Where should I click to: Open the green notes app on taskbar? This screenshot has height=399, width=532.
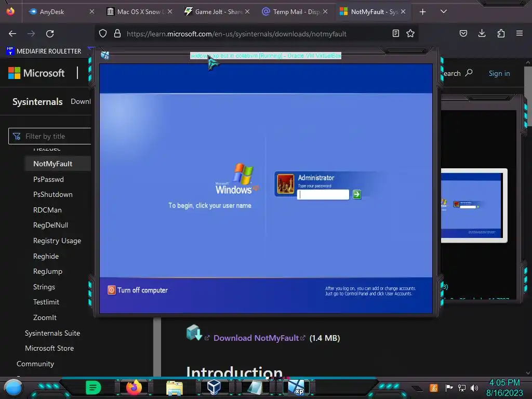tap(94, 388)
